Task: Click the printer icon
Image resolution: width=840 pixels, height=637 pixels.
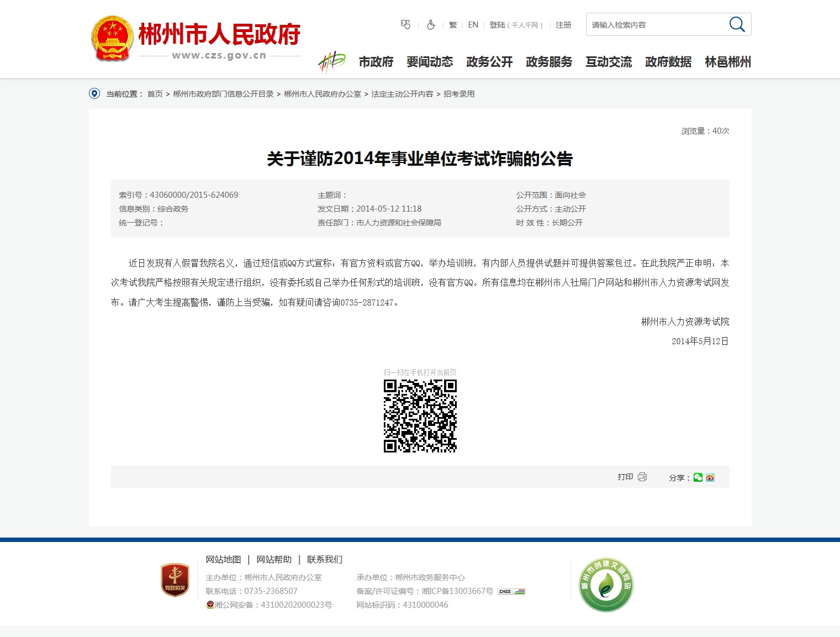Action: pos(642,477)
